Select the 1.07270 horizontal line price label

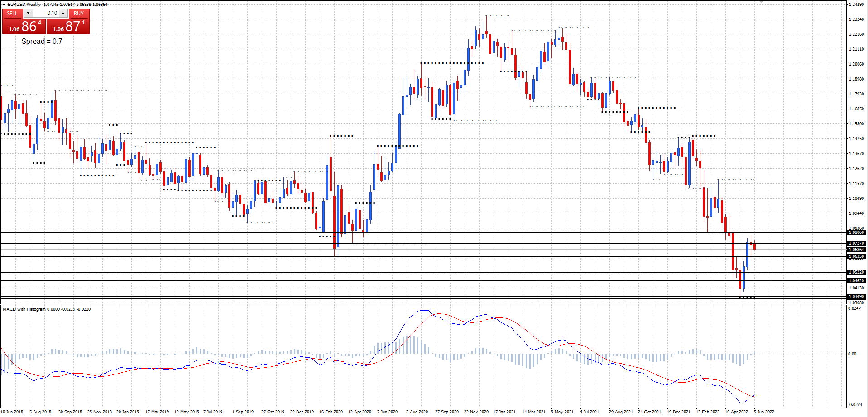point(856,243)
